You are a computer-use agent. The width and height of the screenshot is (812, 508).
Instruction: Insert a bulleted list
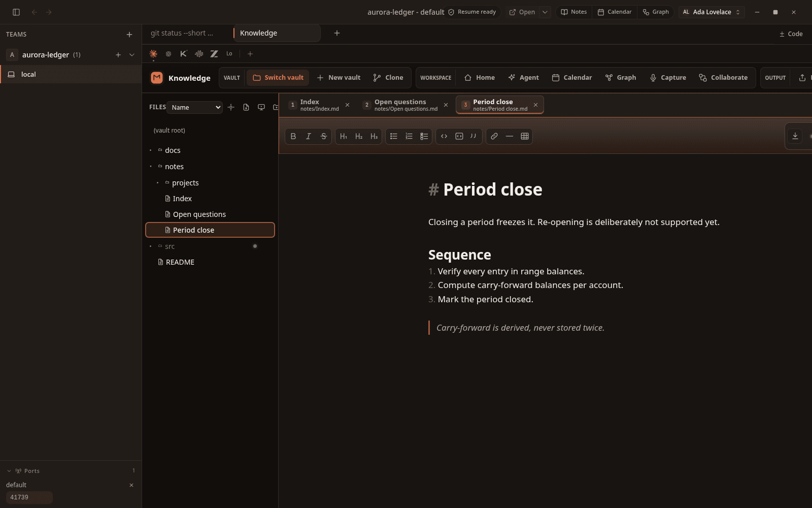point(393,136)
